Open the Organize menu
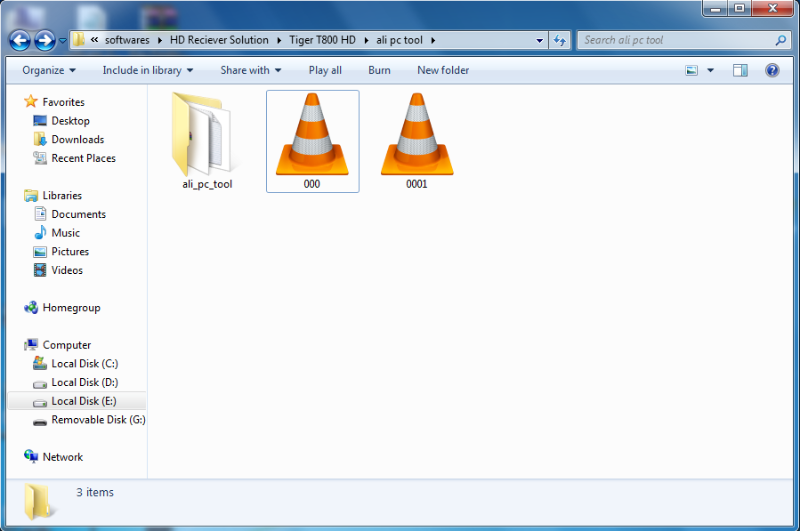Image resolution: width=800 pixels, height=531 pixels. pos(48,70)
